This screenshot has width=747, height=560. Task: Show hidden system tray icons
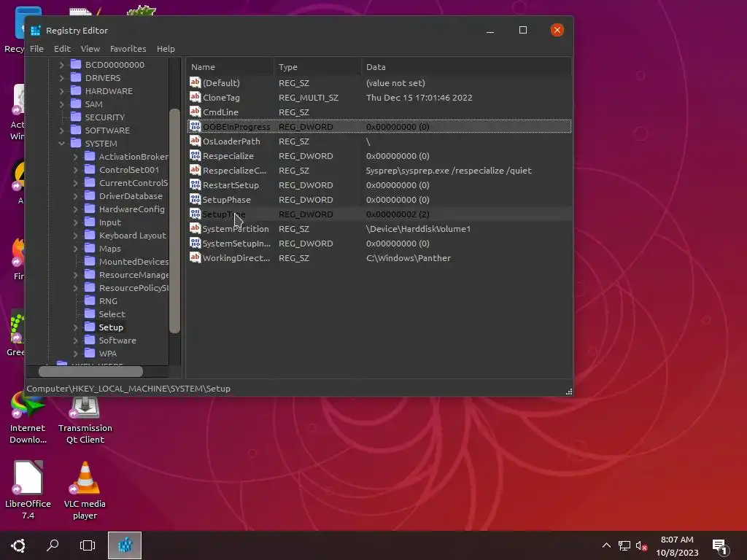point(606,545)
